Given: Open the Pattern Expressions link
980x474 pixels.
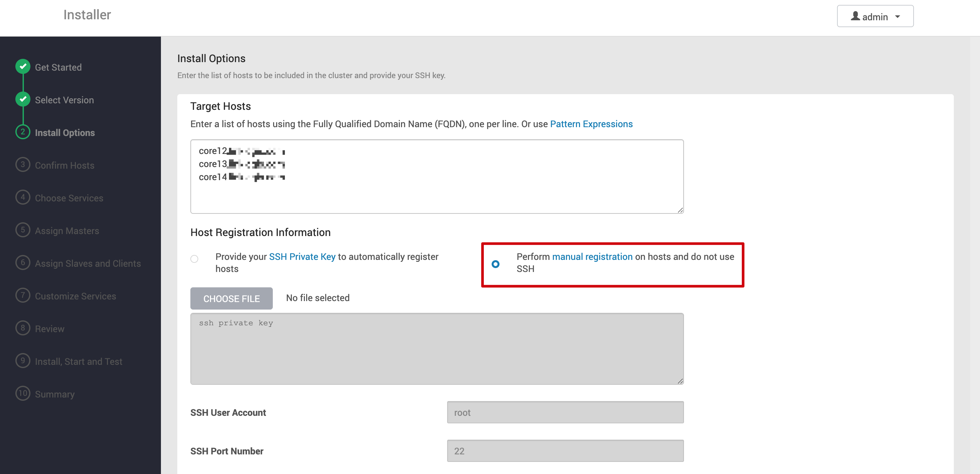Looking at the screenshot, I should tap(591, 124).
